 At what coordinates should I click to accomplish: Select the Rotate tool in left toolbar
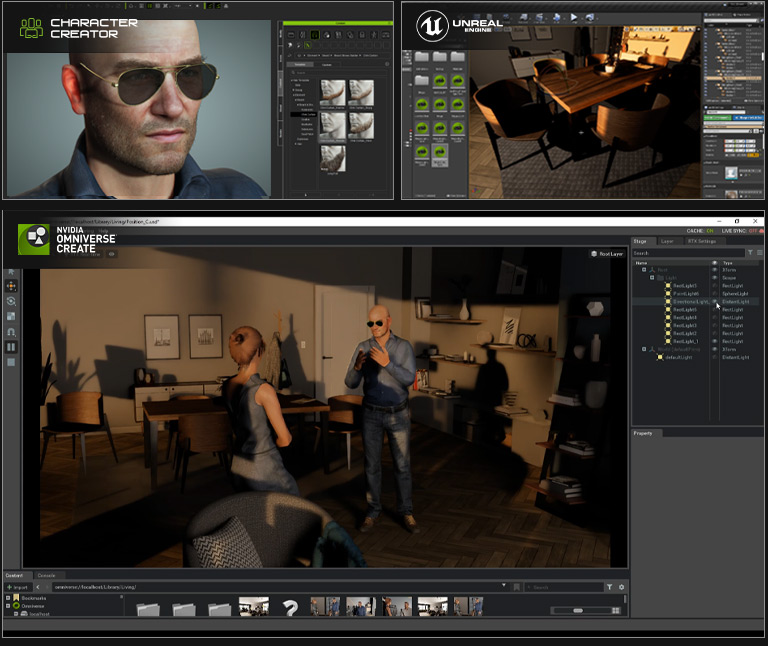(11, 300)
